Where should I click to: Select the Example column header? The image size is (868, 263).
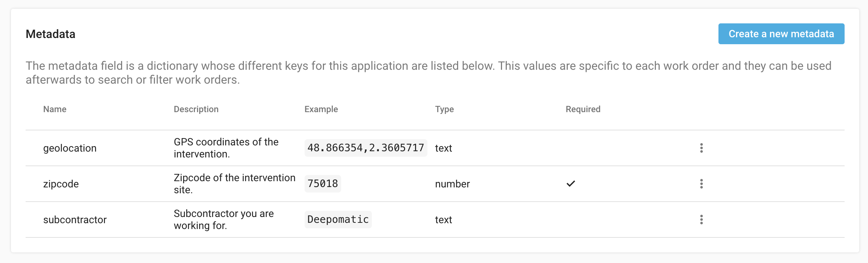321,109
